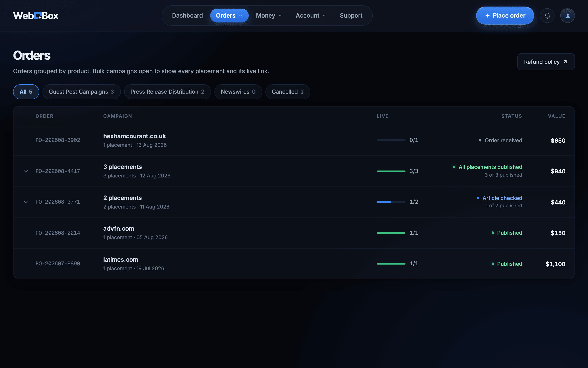Open the latimes.com campaign

(121, 260)
